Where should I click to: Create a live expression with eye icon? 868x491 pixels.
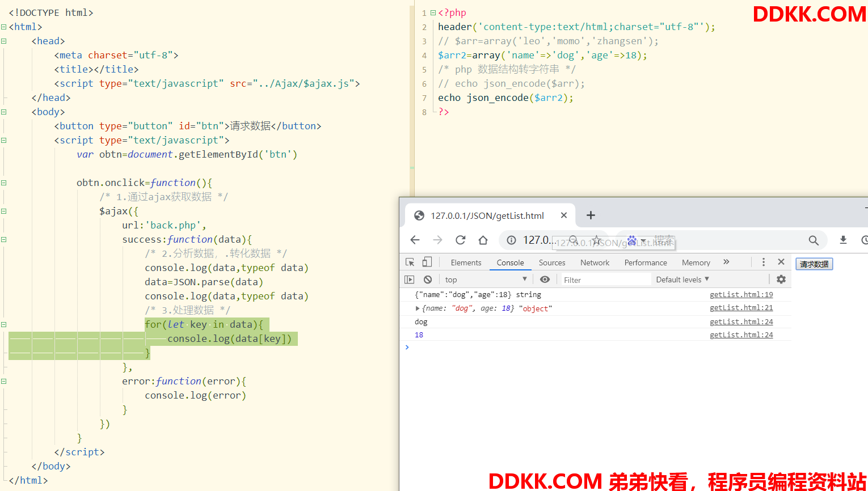[x=545, y=280]
